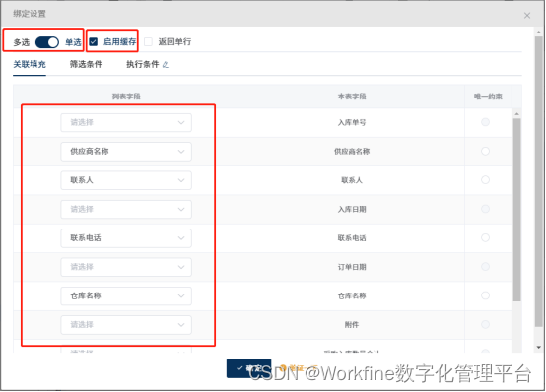Select unique constraint radio for 入库单号
The image size is (546, 392).
(x=485, y=122)
